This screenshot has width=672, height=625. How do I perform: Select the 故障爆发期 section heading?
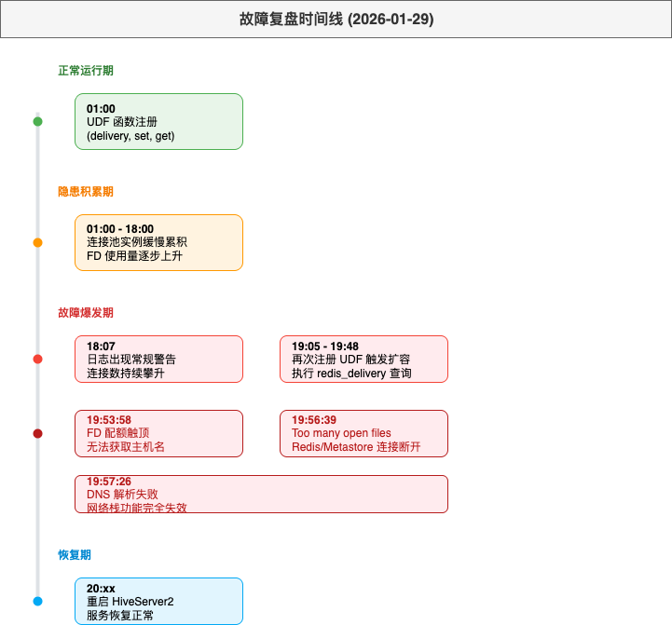pos(86,313)
